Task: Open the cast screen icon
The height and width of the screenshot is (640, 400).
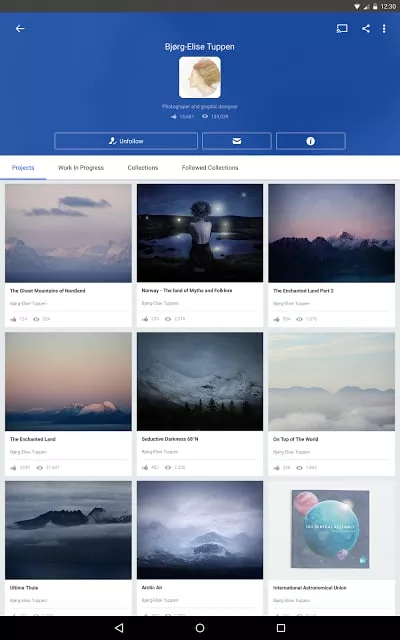Action: coord(342,28)
